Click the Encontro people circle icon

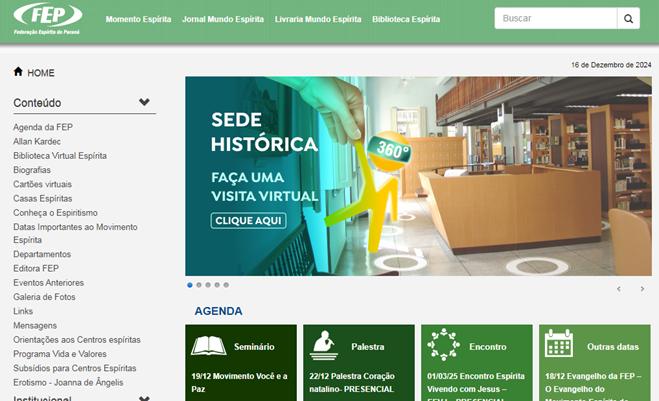443,345
